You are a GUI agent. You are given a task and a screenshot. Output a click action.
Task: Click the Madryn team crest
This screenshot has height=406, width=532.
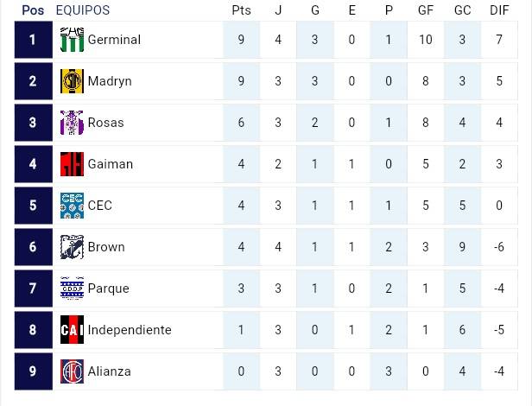click(72, 81)
